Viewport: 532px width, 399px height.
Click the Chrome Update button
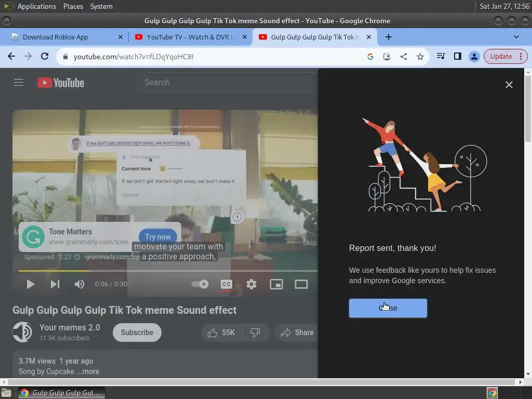pos(501,56)
